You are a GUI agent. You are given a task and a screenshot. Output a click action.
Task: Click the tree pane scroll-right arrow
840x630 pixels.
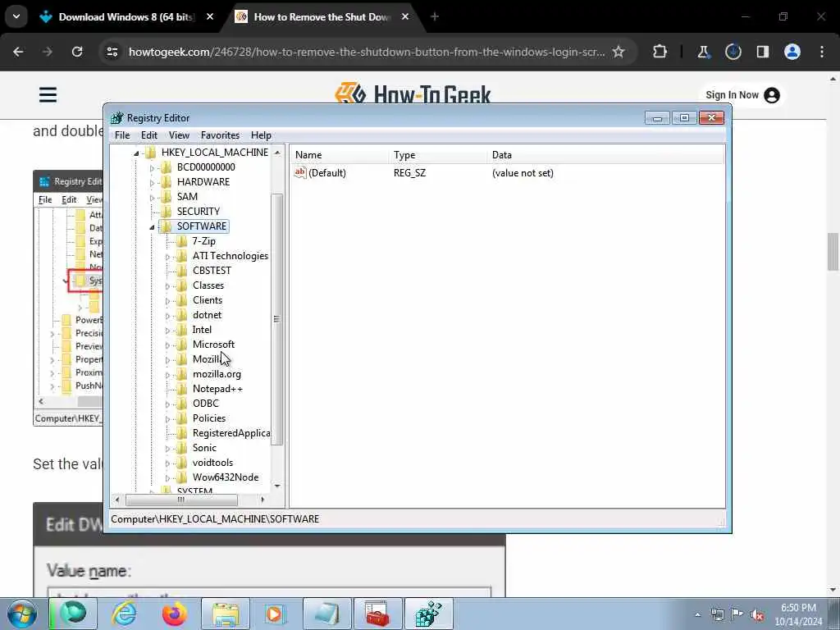tap(262, 500)
